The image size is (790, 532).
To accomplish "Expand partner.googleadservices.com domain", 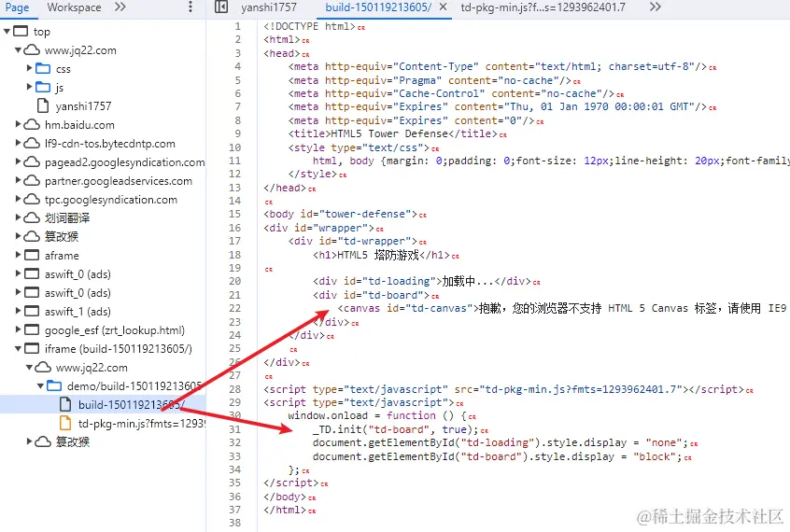I will point(18,180).
